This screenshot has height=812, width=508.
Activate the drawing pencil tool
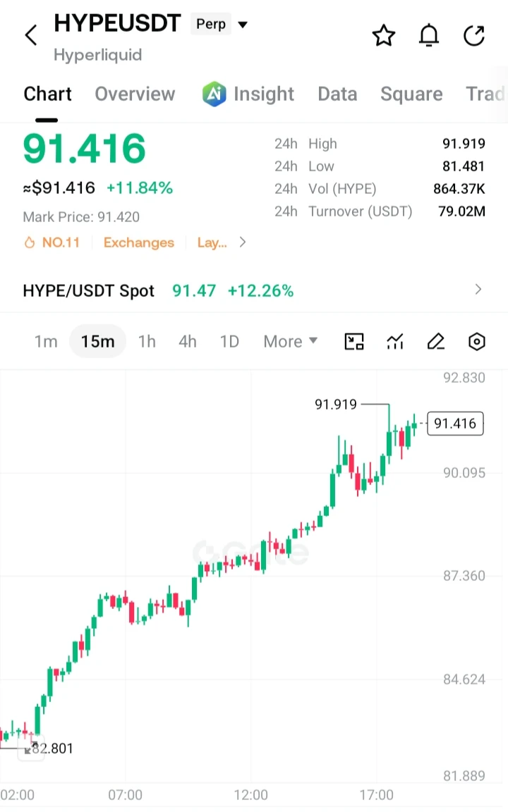(x=435, y=341)
